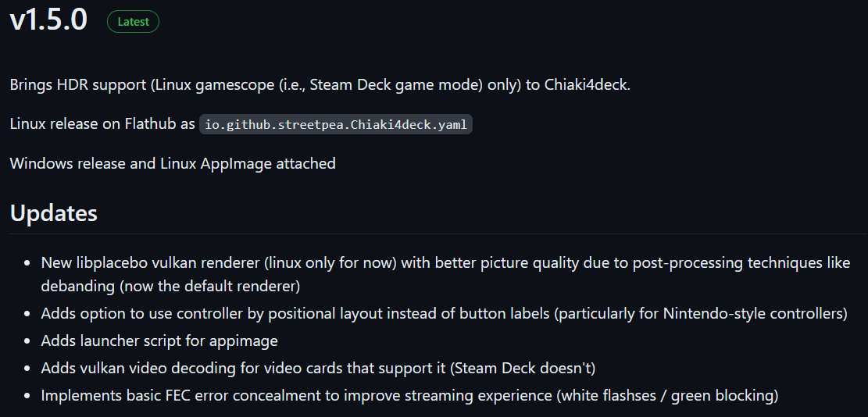Click the 'debanding (now the default renderer)' line
868x417 pixels.
170,287
